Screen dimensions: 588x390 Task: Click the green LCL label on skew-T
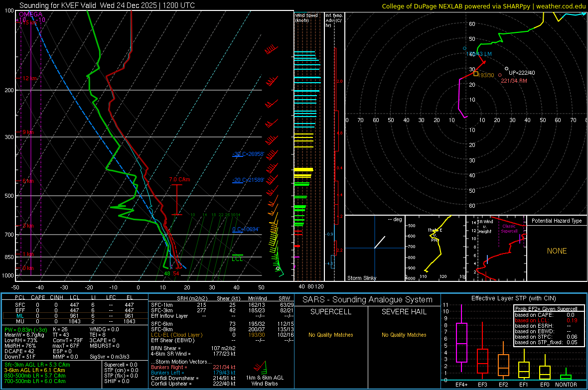(237, 259)
